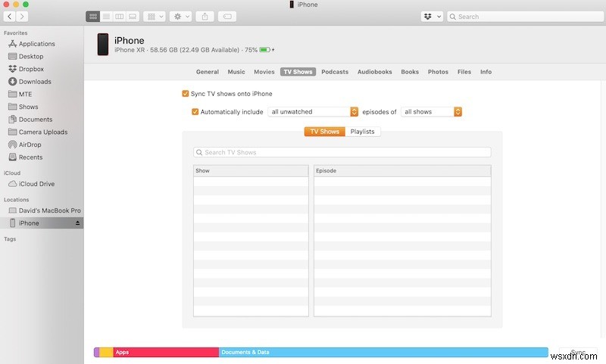Open the Dropbox toolbar menu
The height and width of the screenshot is (364, 606).
(x=432, y=17)
